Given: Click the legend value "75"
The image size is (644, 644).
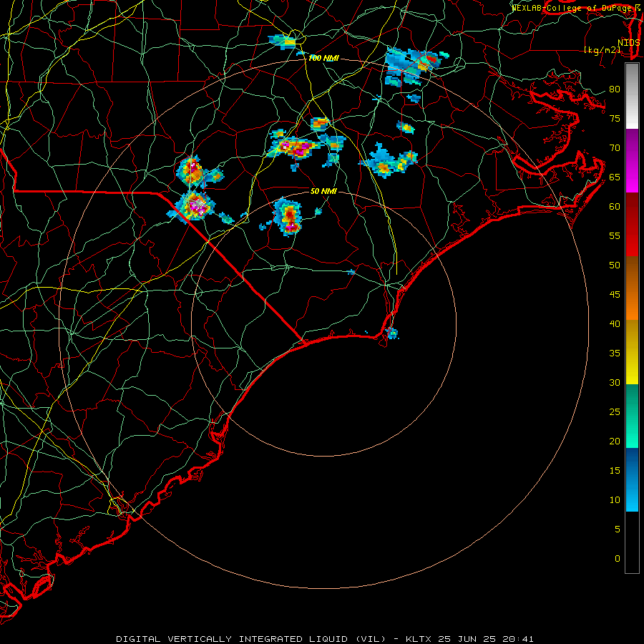Looking at the screenshot, I should 615,118.
